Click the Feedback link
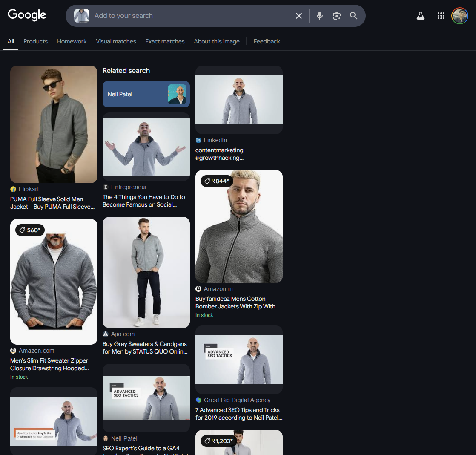Viewport: 476px width, 455px height. 267,42
